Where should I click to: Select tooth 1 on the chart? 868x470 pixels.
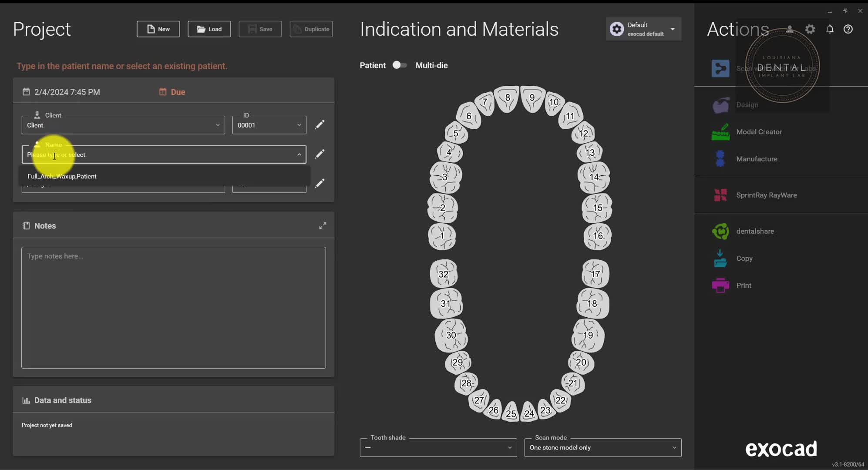pos(442,236)
